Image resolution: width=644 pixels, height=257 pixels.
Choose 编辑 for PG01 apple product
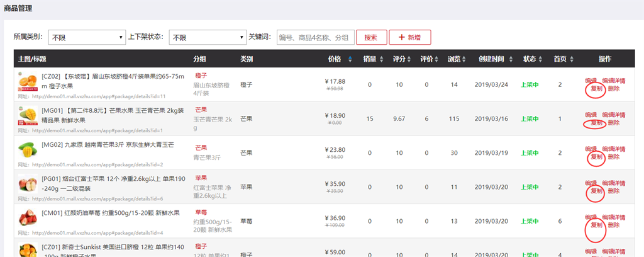pos(591,183)
